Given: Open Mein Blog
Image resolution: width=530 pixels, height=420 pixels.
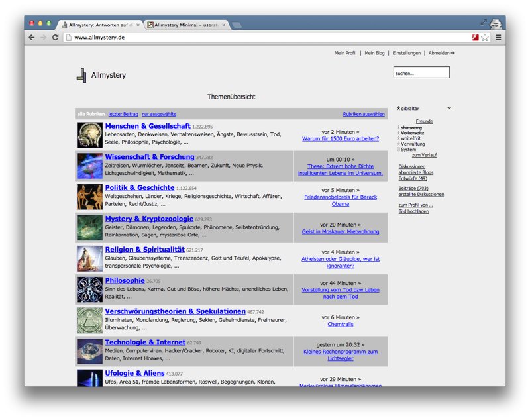Looking at the screenshot, I should (x=374, y=53).
